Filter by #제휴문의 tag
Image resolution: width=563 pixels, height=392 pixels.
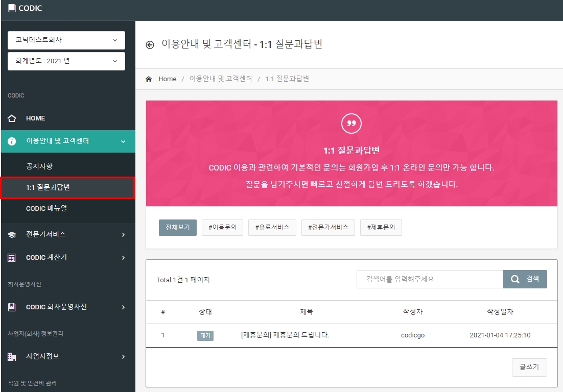(381, 227)
